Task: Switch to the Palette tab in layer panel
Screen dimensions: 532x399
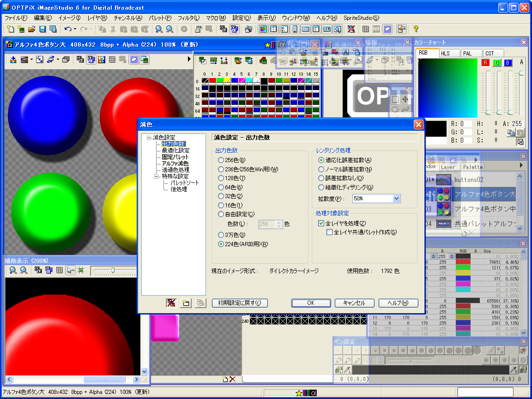Action: point(472,167)
